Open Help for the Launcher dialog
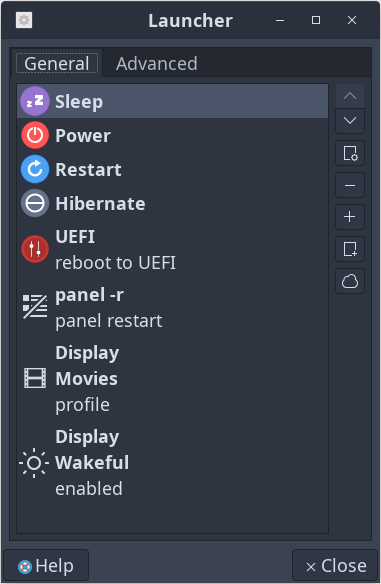Screen dimensions: 381x584 point(46,566)
